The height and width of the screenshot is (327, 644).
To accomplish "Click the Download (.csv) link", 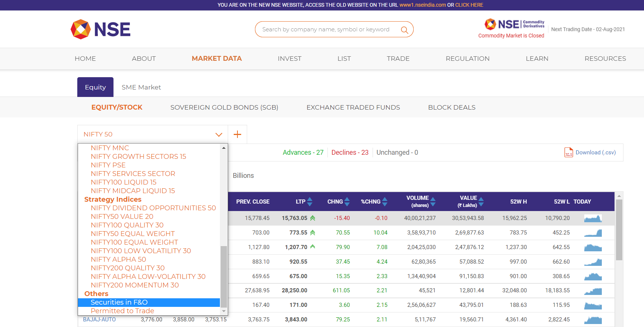I will [x=596, y=153].
